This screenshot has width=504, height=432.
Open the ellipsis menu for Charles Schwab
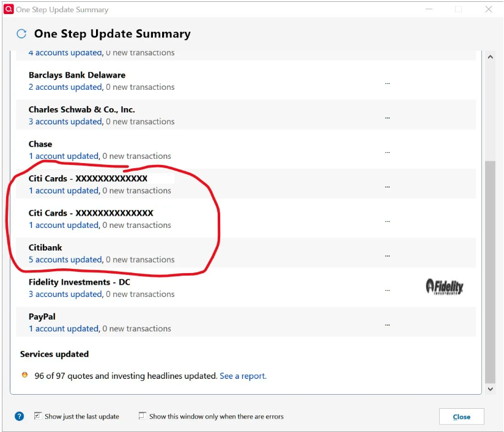tap(387, 118)
